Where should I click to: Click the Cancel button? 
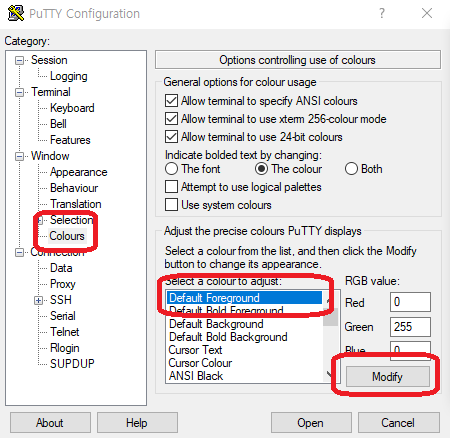click(399, 423)
